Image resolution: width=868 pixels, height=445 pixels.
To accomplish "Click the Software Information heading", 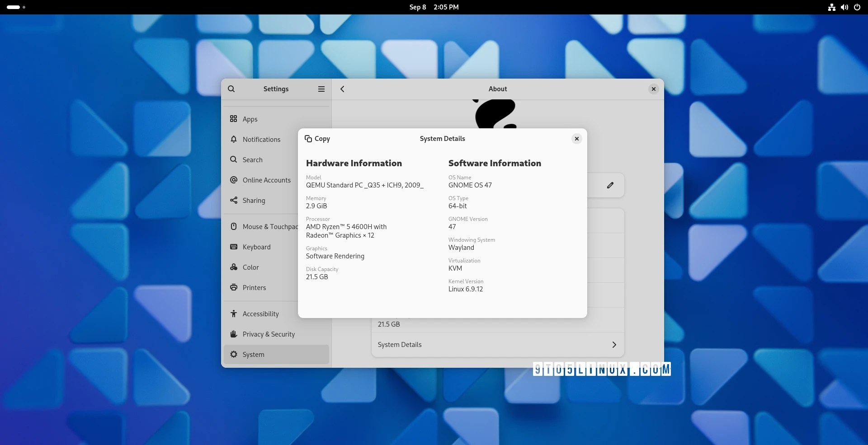I will (495, 163).
